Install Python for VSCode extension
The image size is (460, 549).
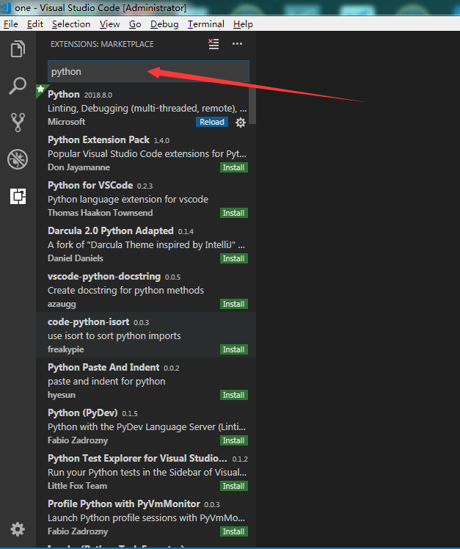click(234, 213)
